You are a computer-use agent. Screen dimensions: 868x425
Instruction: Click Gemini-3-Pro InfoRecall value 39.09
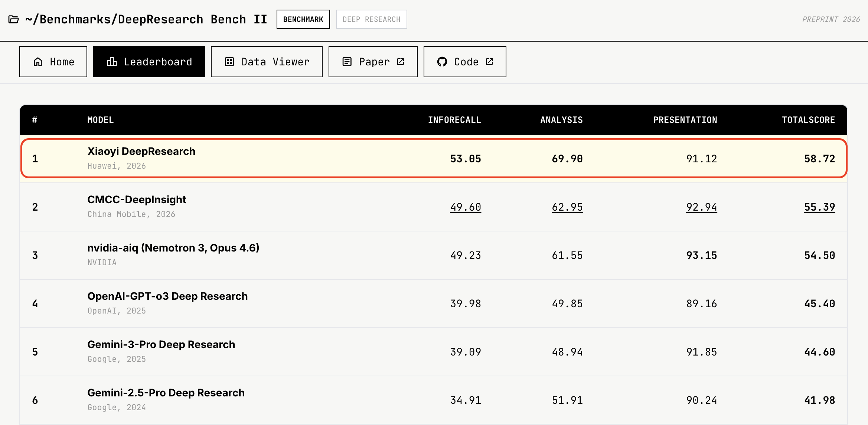point(466,352)
